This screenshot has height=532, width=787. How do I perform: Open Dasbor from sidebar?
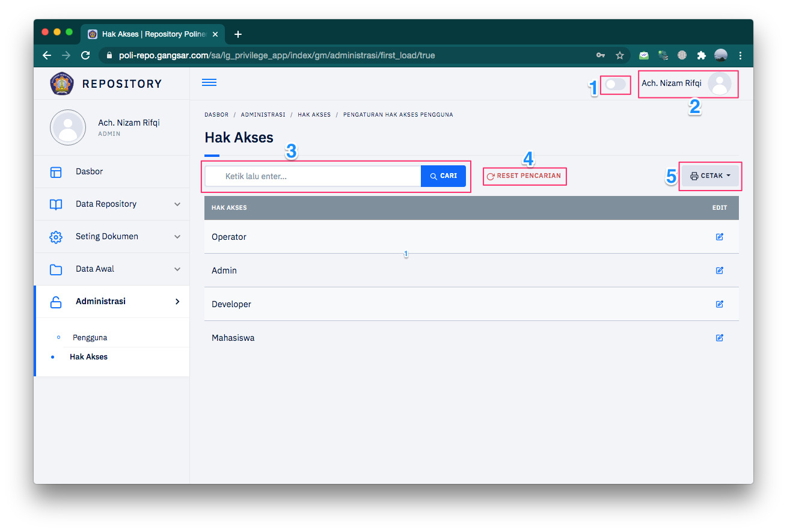coord(89,172)
